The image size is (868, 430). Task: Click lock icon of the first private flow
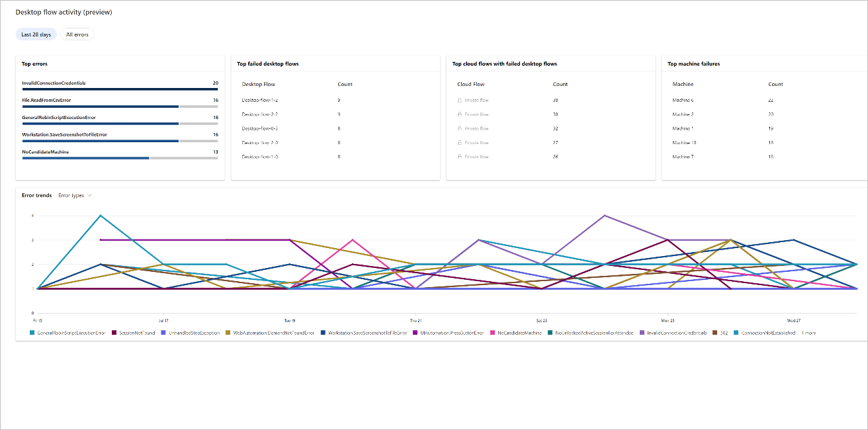460,100
